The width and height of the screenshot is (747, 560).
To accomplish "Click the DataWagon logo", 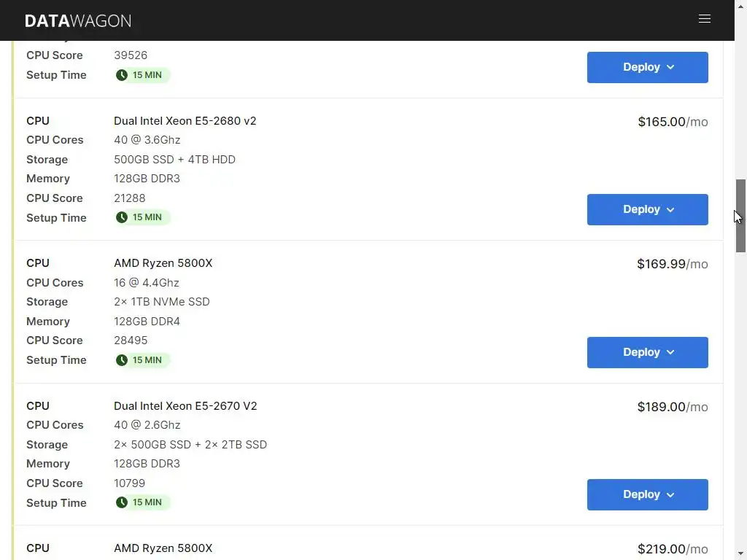I will point(78,20).
